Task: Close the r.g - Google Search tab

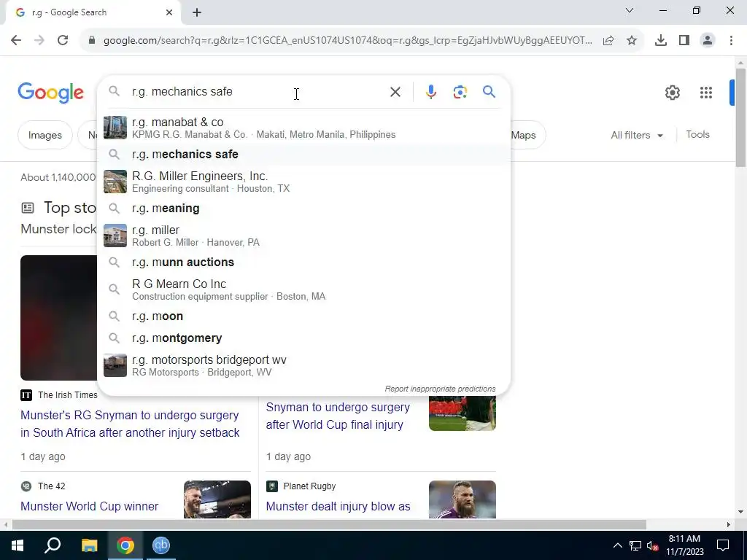Action: pyautogui.click(x=169, y=12)
